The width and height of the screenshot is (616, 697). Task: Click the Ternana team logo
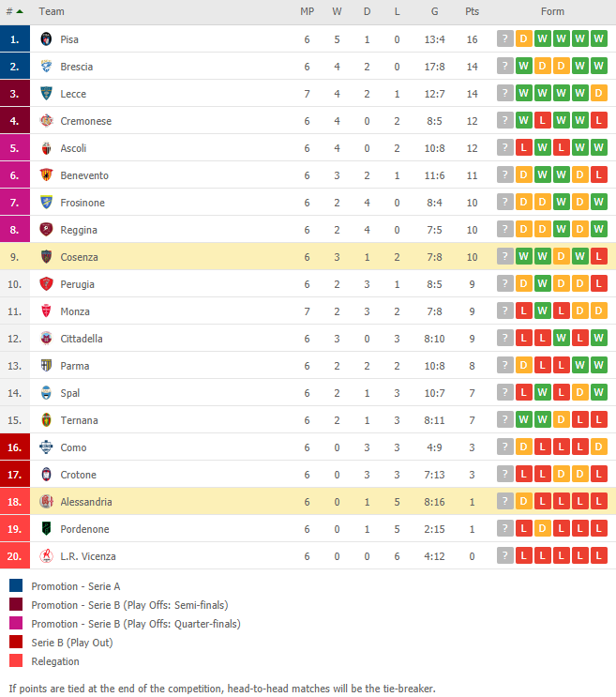click(46, 419)
